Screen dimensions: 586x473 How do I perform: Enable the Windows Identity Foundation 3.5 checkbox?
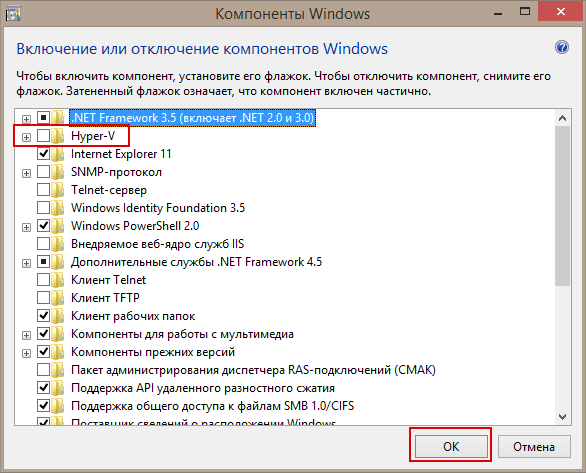pyautogui.click(x=43, y=208)
